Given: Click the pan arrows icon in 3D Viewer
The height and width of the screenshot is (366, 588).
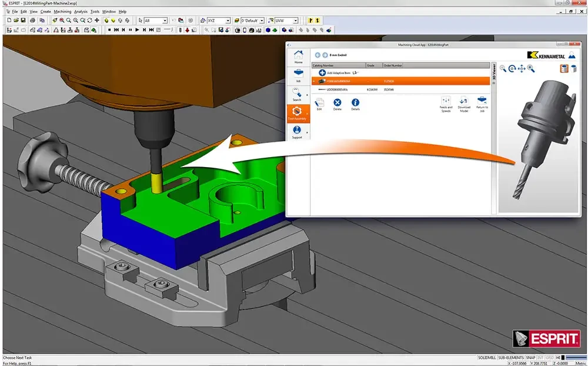Looking at the screenshot, I should [521, 69].
